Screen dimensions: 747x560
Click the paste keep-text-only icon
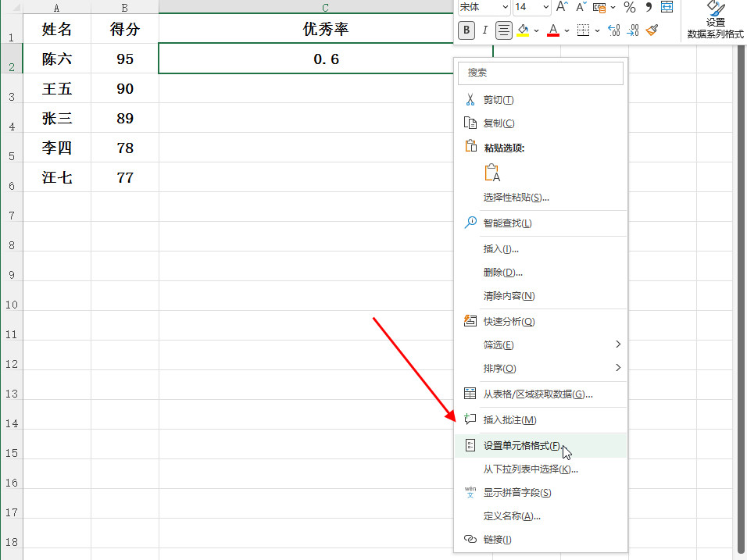(492, 173)
